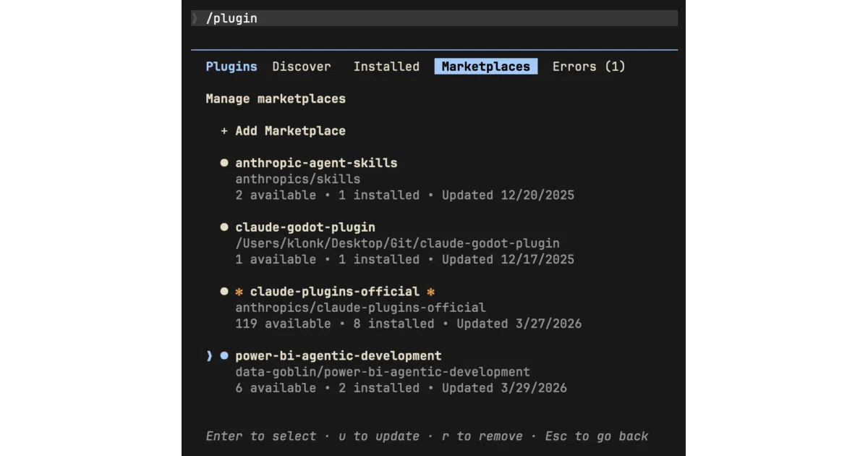Click the Manage marketplaces heading
Viewport: 868px width, 456px height.
click(276, 98)
